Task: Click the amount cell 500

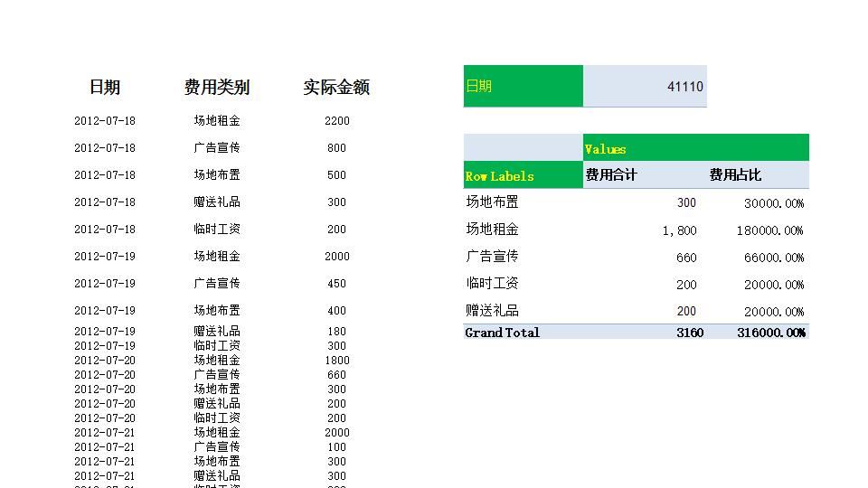Action: point(336,174)
